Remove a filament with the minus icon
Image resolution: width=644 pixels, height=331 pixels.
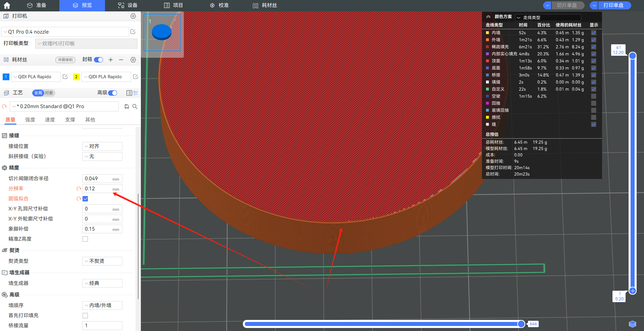[x=121, y=60]
